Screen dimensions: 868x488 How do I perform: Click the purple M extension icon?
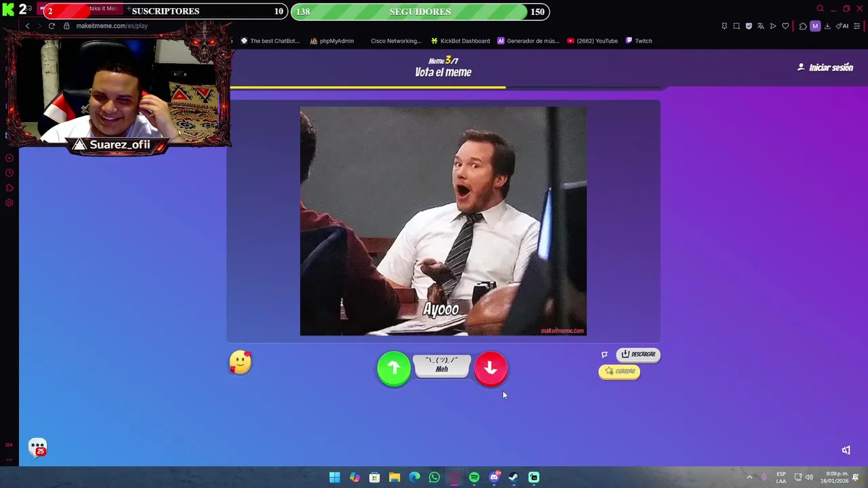[815, 26]
